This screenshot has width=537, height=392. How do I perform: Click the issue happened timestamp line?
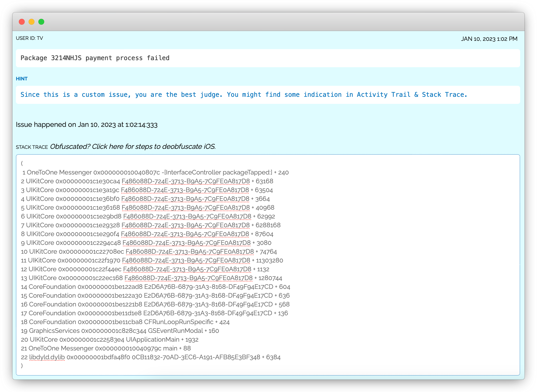tap(86, 125)
